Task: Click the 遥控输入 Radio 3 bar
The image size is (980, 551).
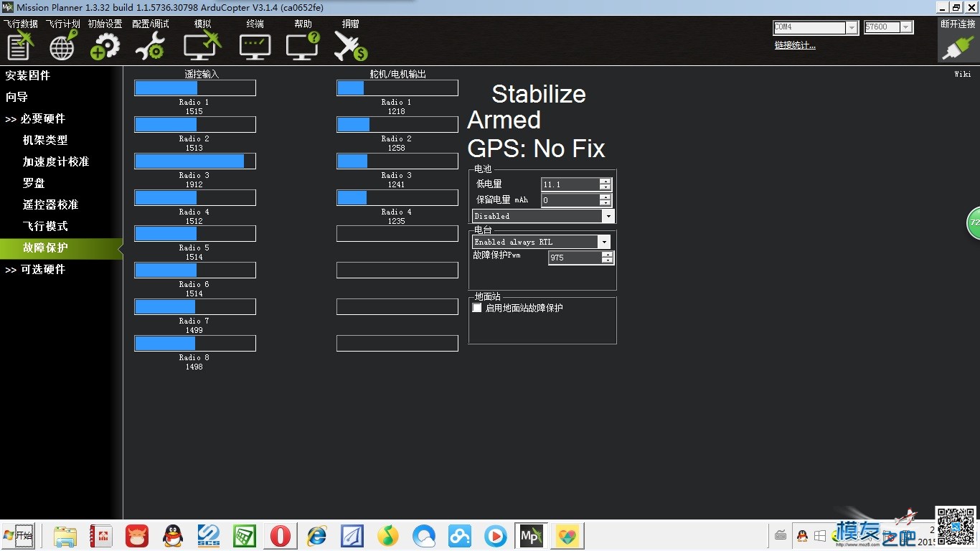Action: point(195,161)
